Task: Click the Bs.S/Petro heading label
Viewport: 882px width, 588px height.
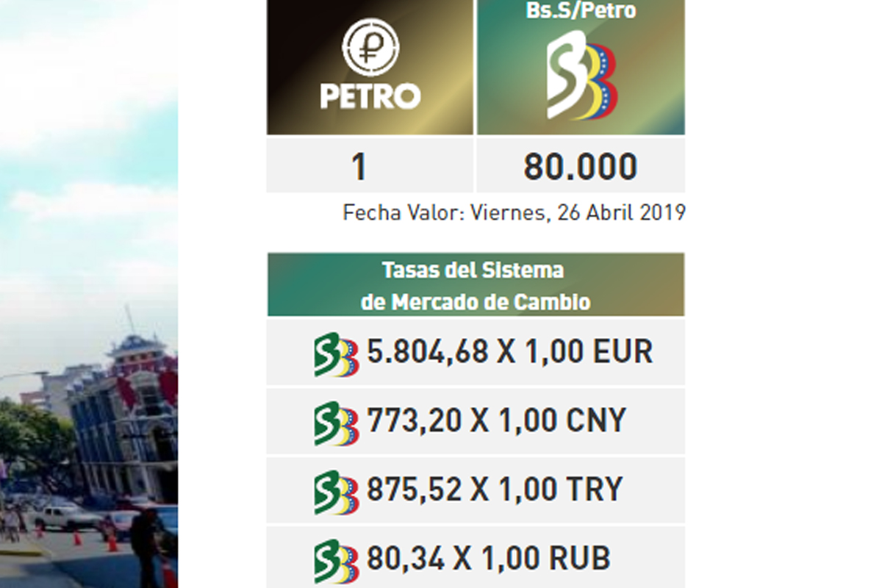Action: click(581, 10)
